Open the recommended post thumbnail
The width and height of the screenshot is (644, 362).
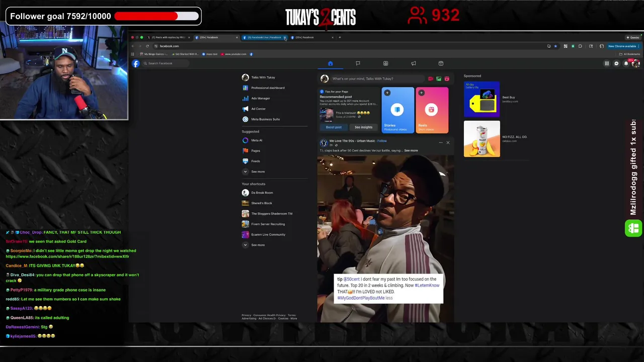pos(327,115)
